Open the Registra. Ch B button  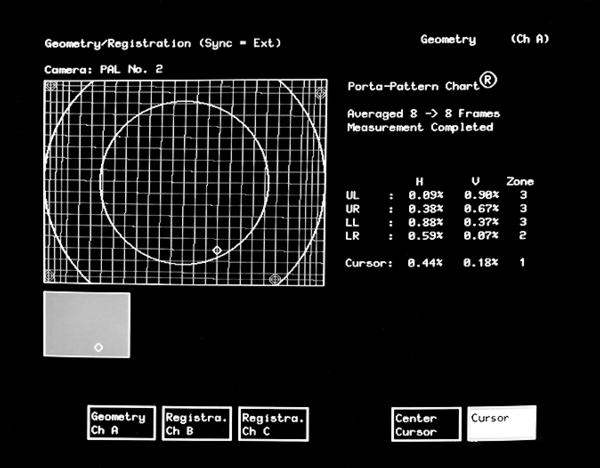point(197,424)
